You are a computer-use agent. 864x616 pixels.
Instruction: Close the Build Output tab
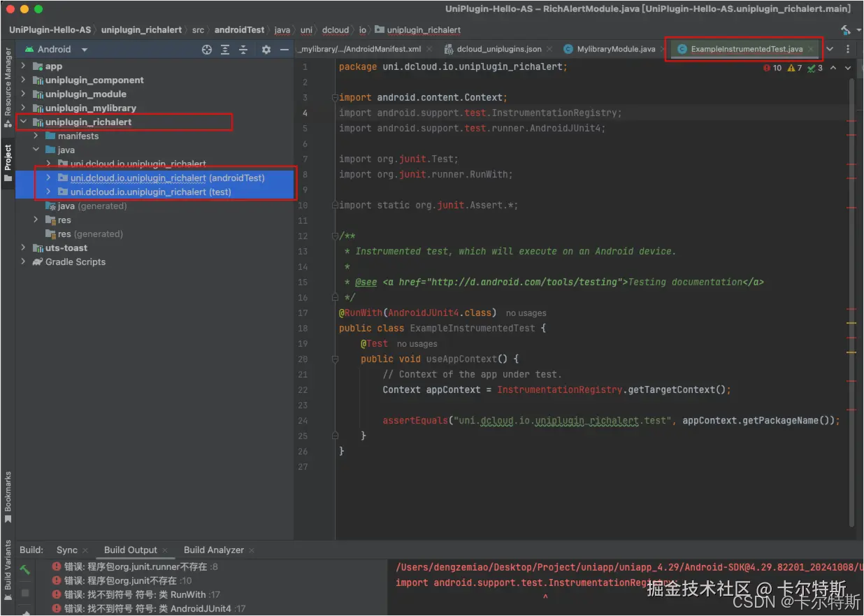(166, 550)
